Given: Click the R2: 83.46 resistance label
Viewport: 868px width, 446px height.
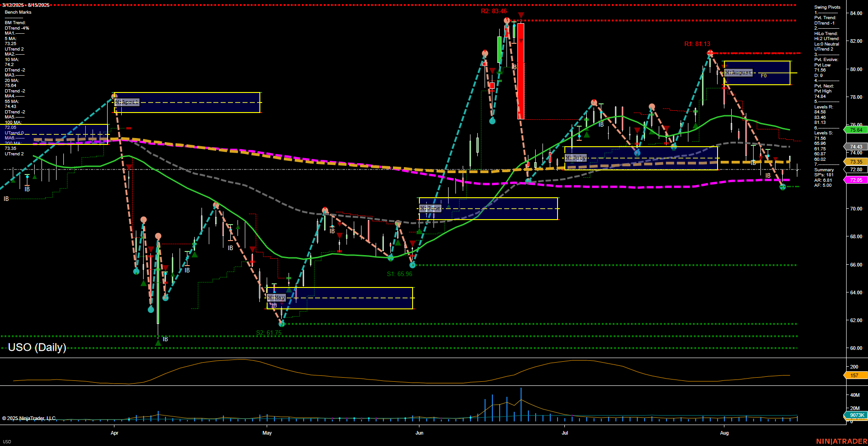Looking at the screenshot, I should click(x=494, y=11).
